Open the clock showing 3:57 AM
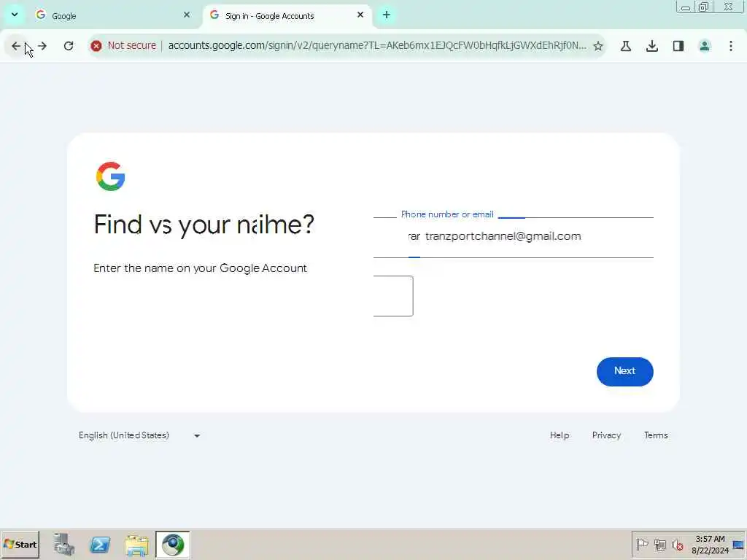This screenshot has height=560, width=747. coord(710,544)
